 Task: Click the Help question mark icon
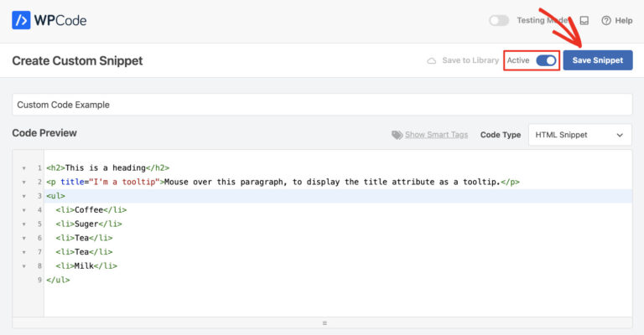[606, 20]
